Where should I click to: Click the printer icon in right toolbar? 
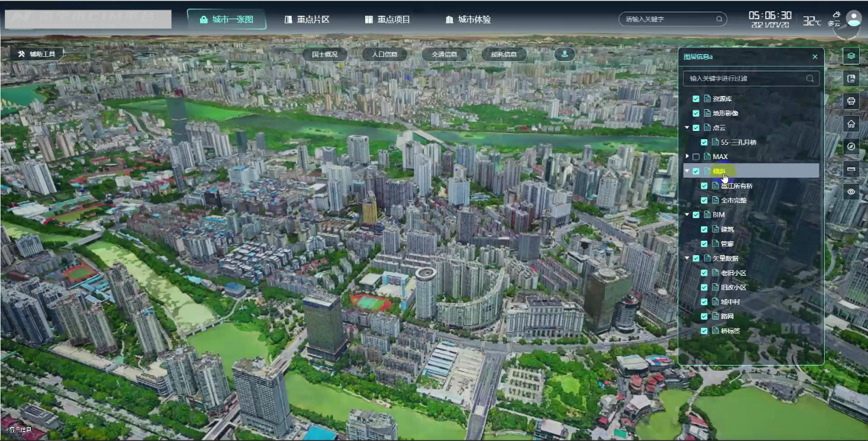pyautogui.click(x=851, y=102)
